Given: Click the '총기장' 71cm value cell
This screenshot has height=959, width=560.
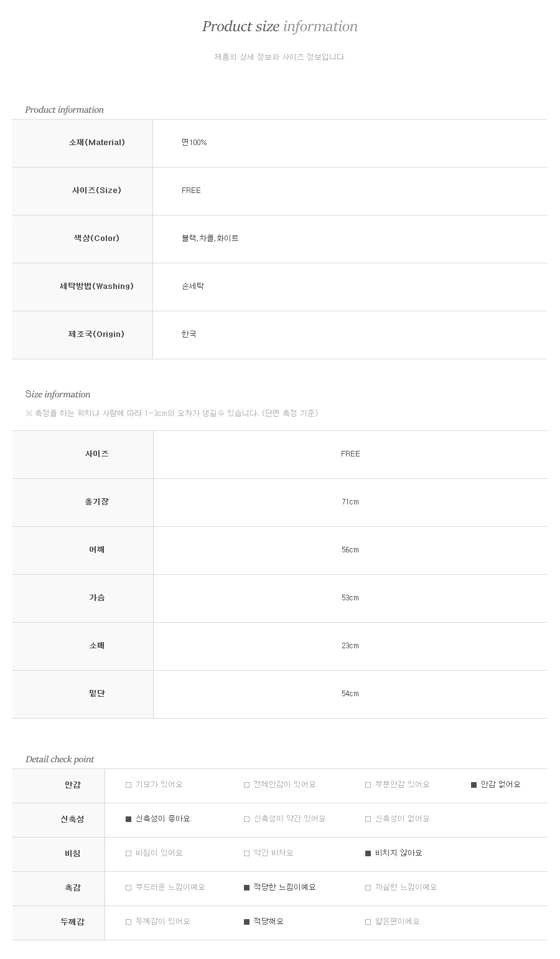Looking at the screenshot, I should pos(350,502).
